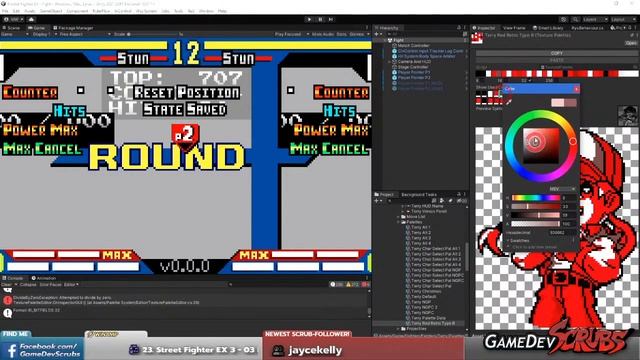
Task: Adjust the Value slider in the Color picker
Action: (x=536, y=215)
